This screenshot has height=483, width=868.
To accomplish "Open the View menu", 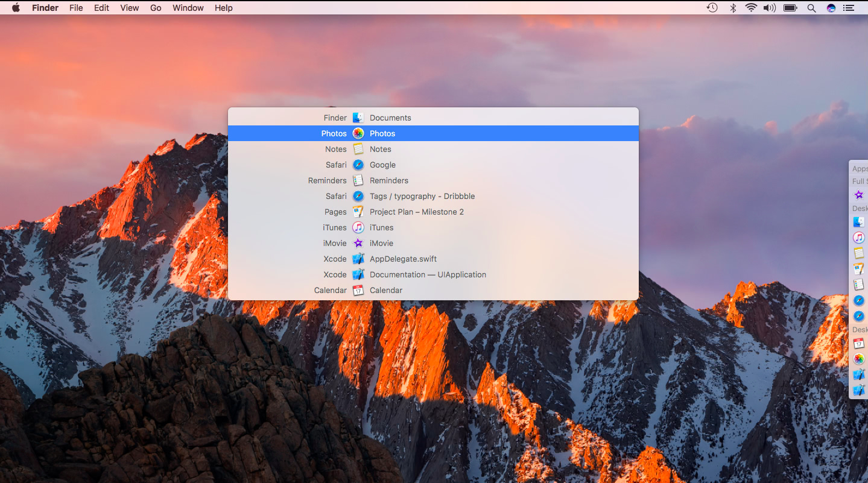I will click(130, 8).
